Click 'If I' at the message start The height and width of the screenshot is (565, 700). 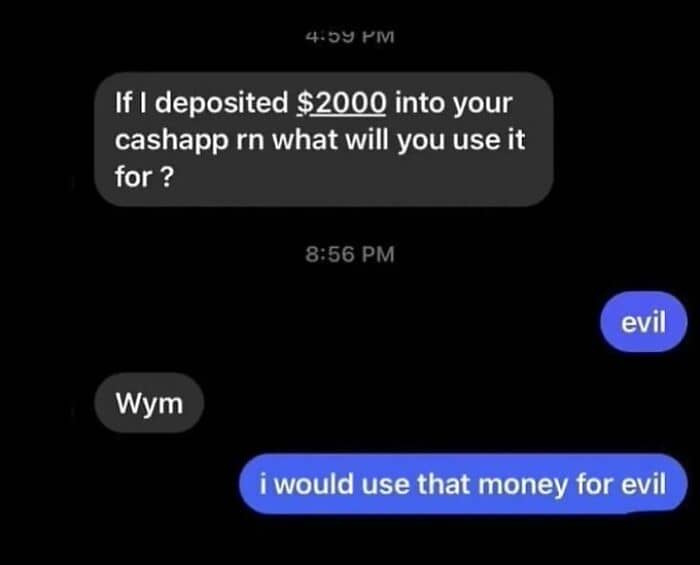(130, 103)
